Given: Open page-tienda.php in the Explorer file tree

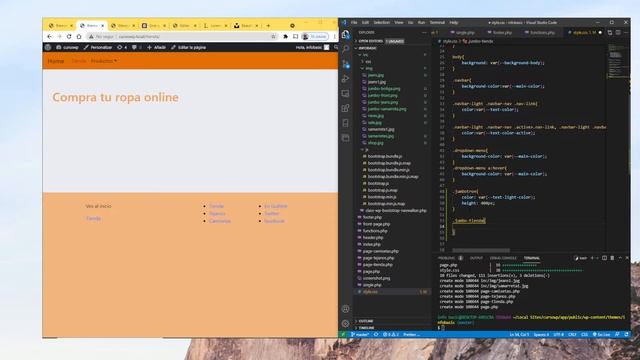Looking at the screenshot, I should point(377,264).
